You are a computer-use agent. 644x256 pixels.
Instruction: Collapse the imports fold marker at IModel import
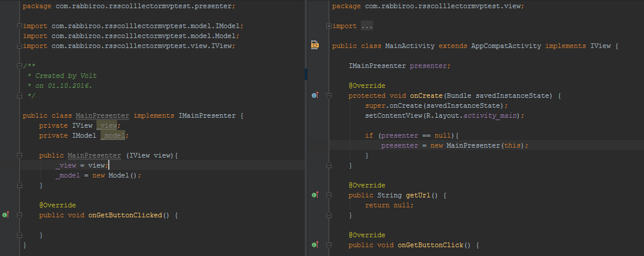(19, 26)
